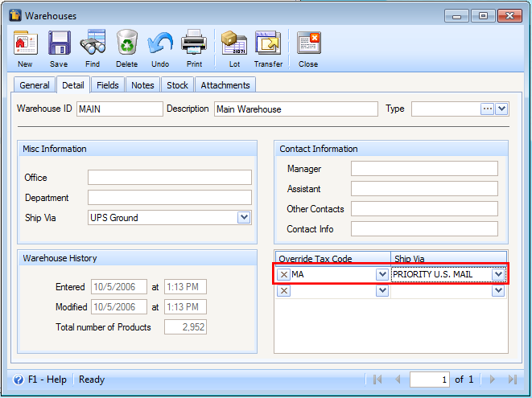Switch to the General tab
This screenshot has height=398, width=532.
coord(35,85)
